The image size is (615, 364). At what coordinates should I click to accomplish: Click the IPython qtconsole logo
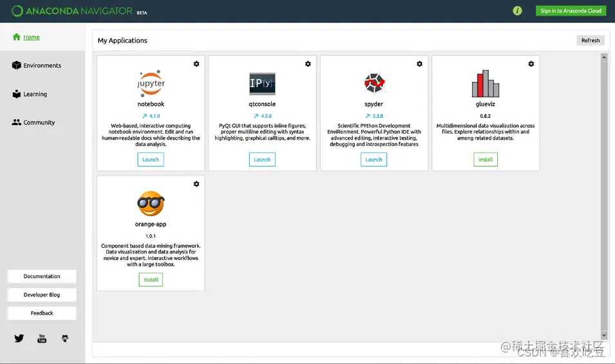[262, 84]
